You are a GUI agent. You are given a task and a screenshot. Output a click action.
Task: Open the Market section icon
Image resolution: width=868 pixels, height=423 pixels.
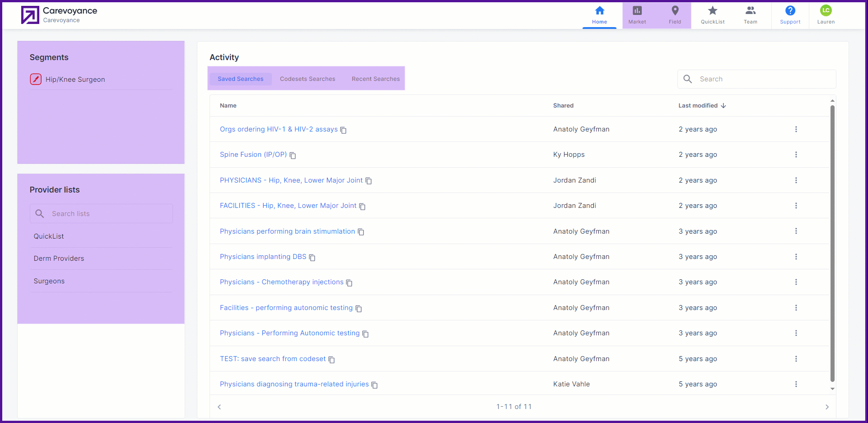(637, 10)
